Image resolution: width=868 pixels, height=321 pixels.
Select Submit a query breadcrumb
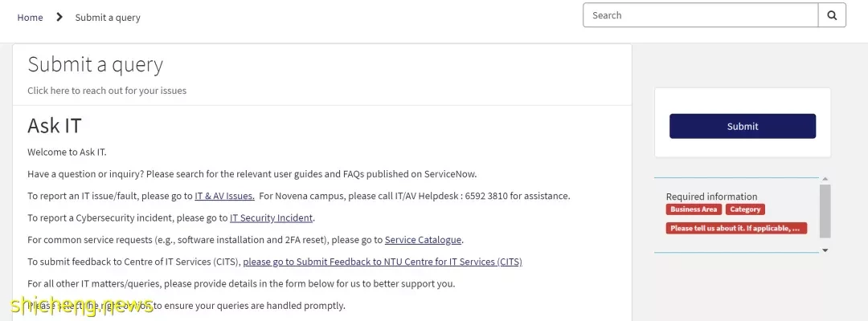click(x=108, y=17)
